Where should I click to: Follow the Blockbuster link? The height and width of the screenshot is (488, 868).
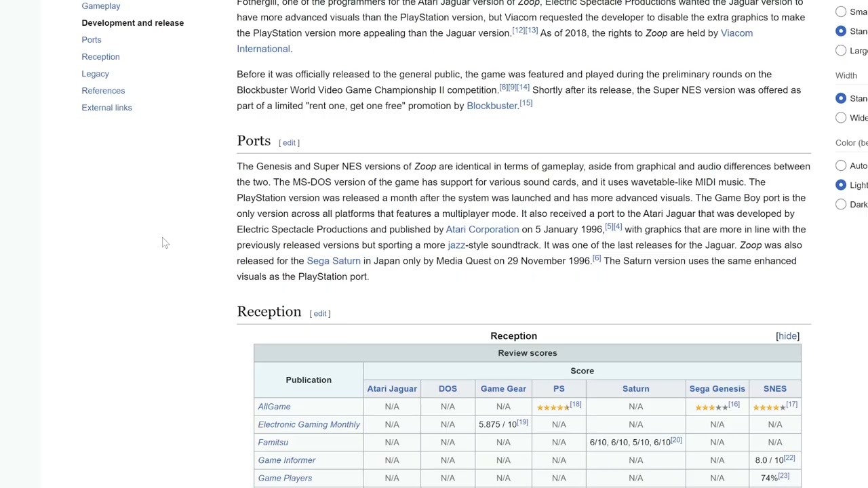click(492, 106)
